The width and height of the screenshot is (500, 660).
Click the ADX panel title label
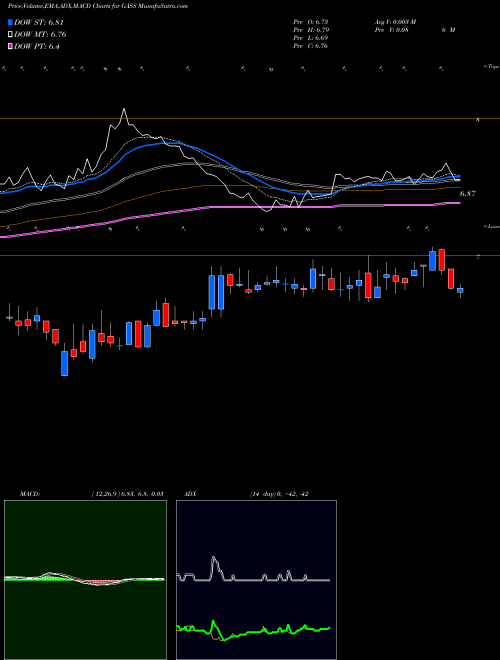click(190, 494)
